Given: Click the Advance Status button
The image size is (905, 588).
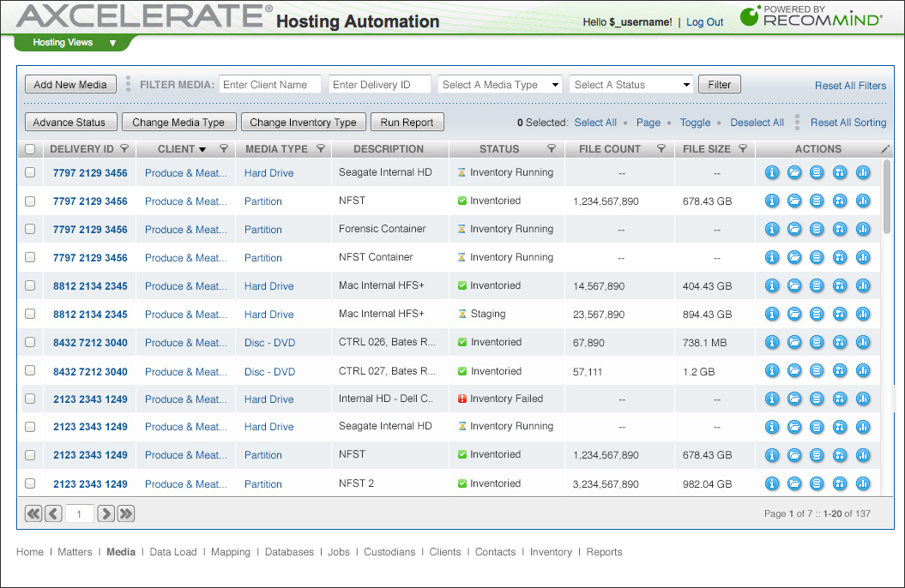Looking at the screenshot, I should tap(71, 123).
